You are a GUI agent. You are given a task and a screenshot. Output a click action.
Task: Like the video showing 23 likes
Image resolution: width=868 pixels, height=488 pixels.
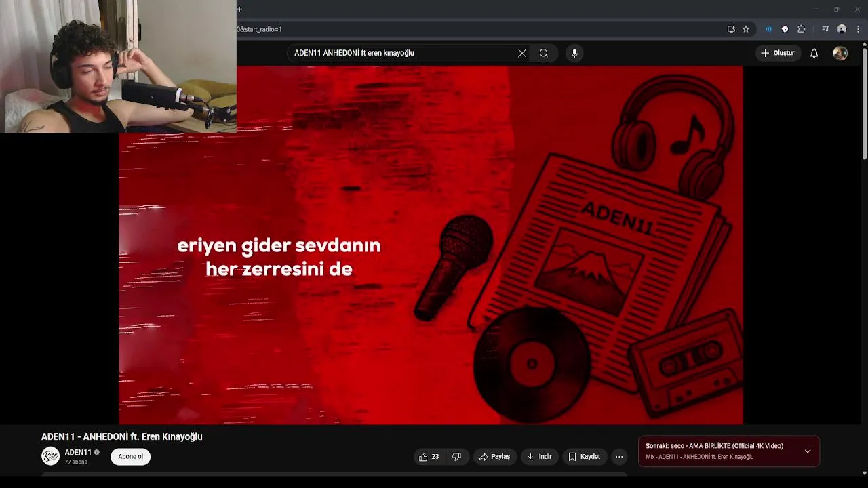coord(429,457)
